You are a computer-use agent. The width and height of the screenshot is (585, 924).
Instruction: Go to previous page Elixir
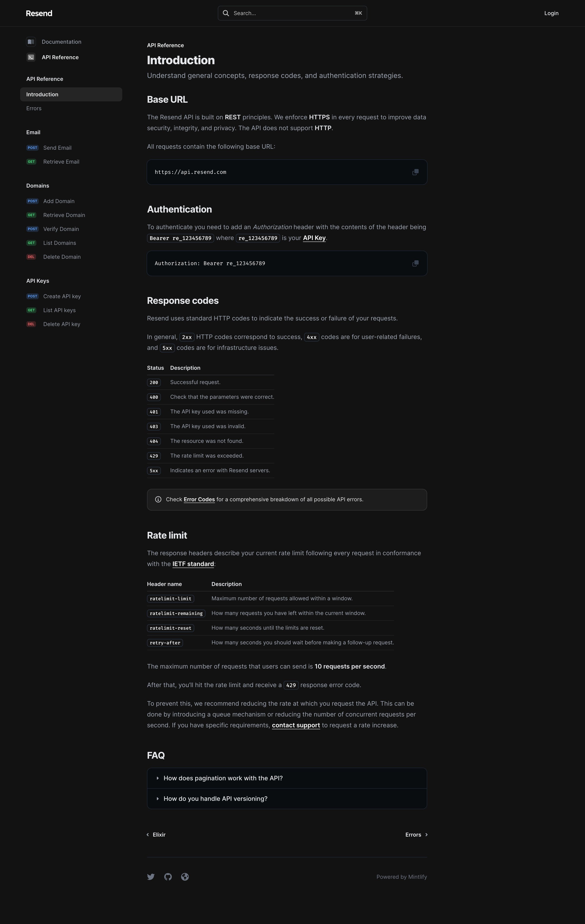[156, 835]
